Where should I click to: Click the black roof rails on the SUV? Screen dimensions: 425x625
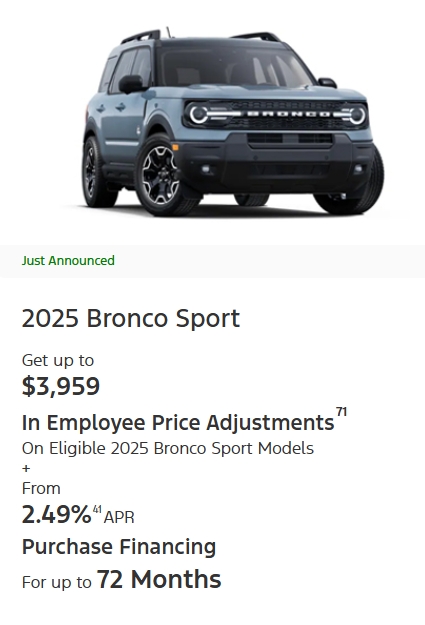(x=201, y=36)
